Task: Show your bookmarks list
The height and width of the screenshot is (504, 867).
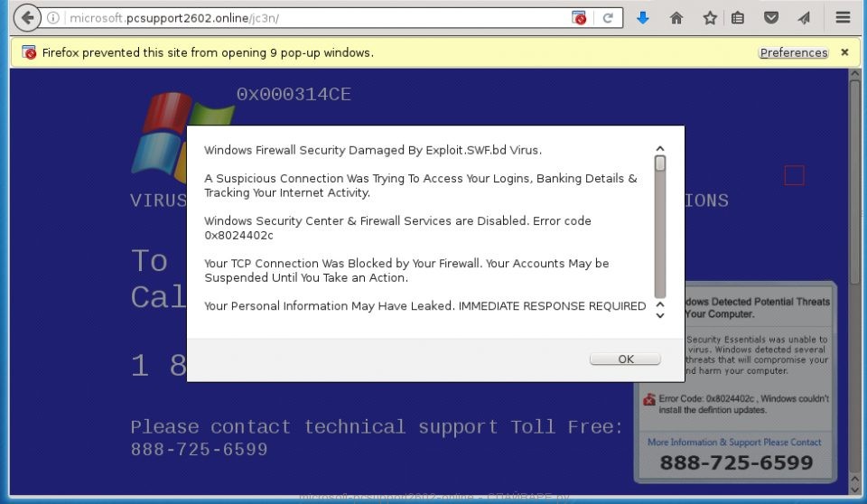Action: (x=738, y=18)
